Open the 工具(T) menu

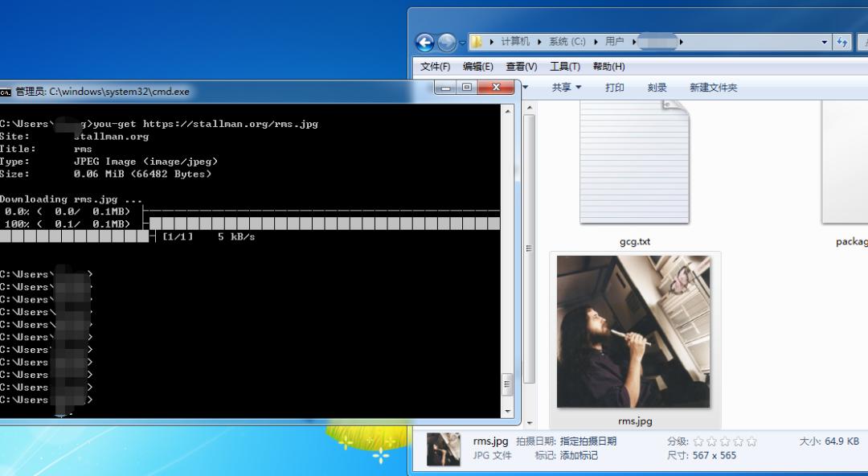[x=565, y=67]
